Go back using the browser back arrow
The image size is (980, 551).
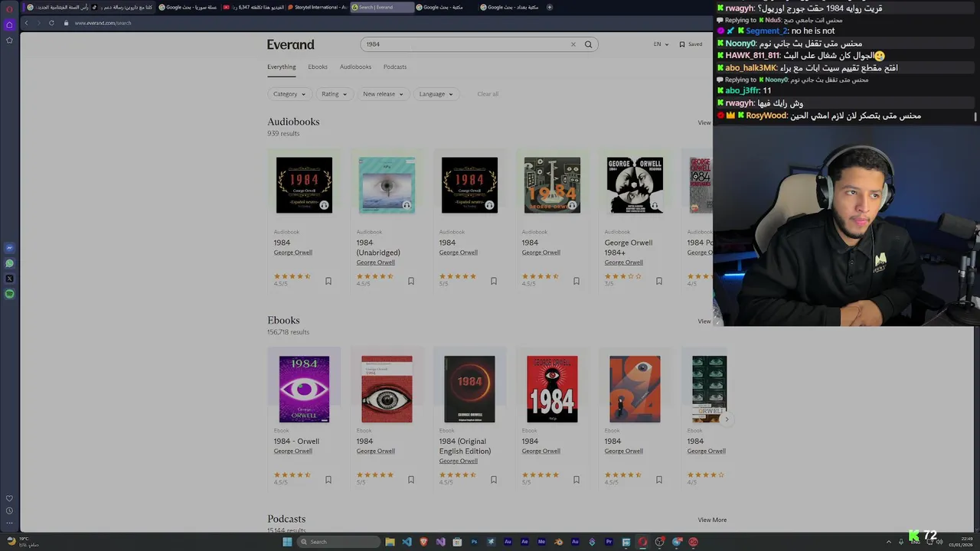pos(26,23)
